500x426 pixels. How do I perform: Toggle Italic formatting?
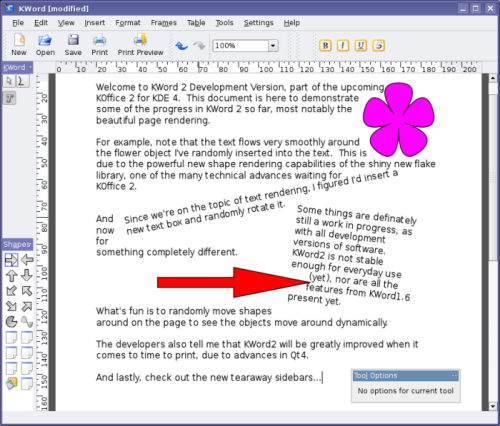point(343,46)
